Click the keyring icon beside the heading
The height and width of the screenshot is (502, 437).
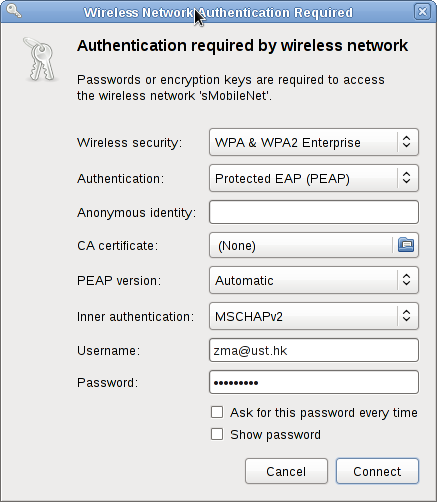pos(40,59)
